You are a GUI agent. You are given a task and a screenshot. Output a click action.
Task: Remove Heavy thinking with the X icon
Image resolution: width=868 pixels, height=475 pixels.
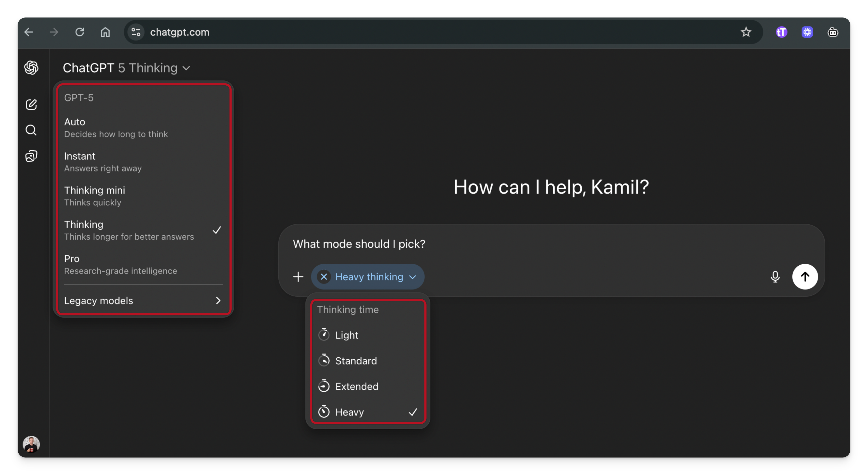(324, 277)
